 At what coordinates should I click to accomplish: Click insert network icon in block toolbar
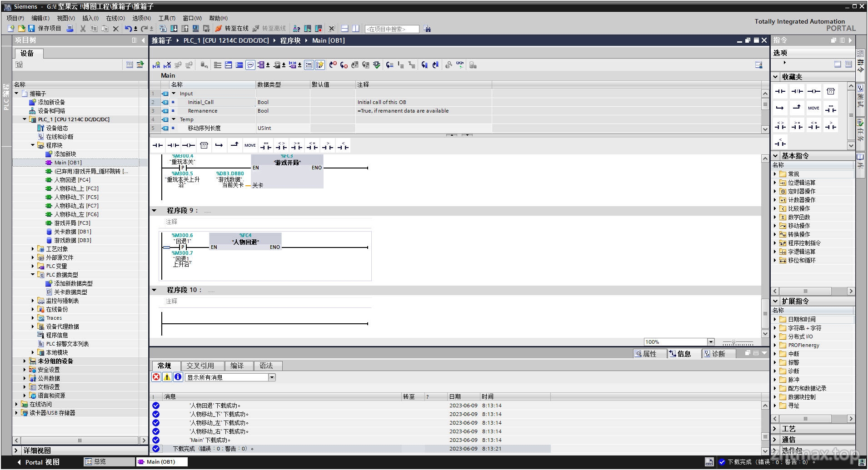coord(156,65)
